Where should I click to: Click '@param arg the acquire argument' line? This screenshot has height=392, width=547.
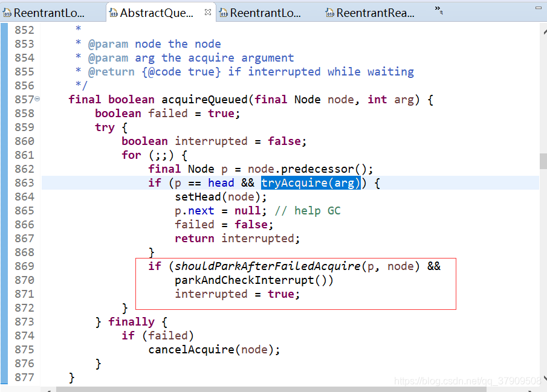click(191, 58)
